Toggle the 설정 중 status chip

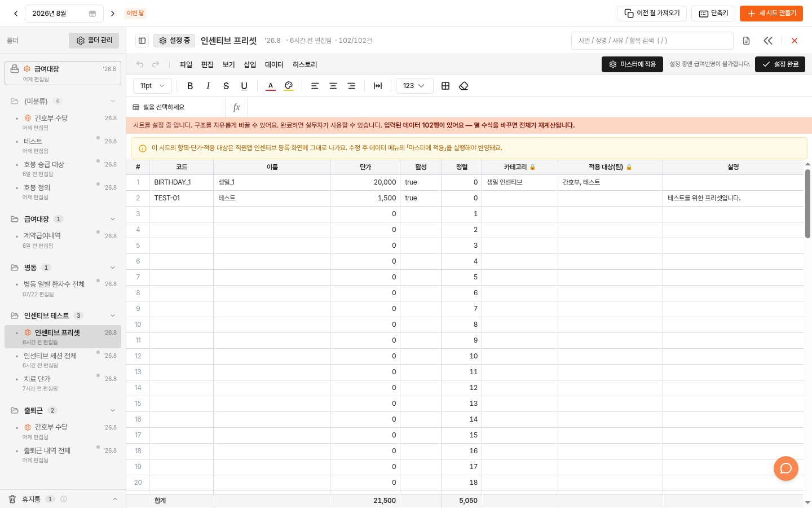[x=174, y=41]
